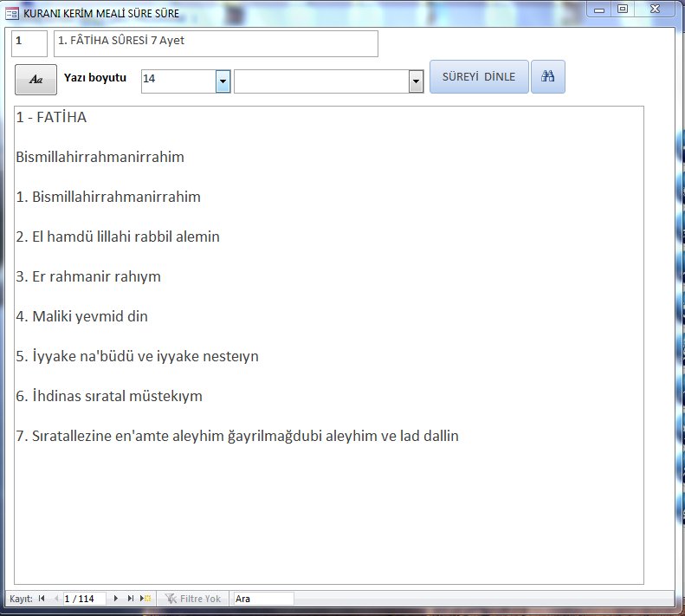Click the Aa font formatting button
685x616 pixels.
point(36,79)
